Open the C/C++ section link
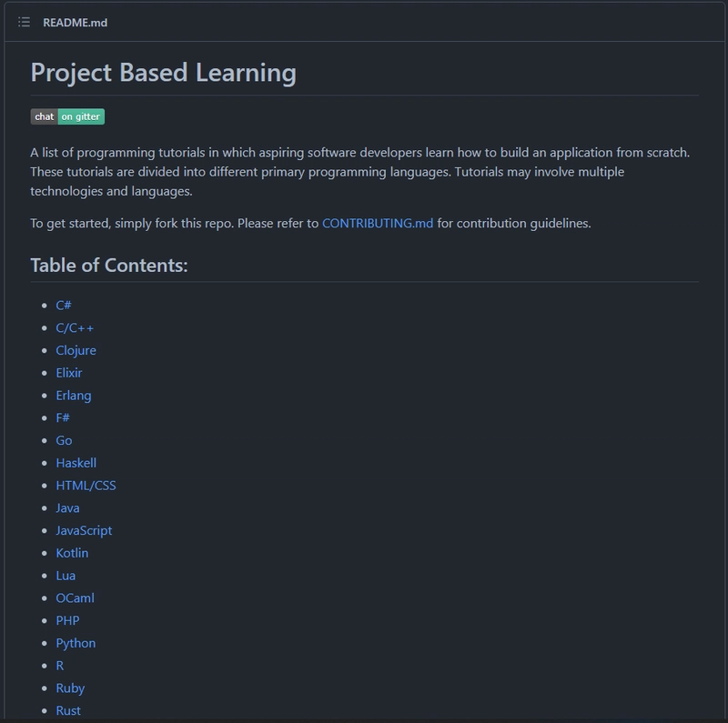 [x=75, y=328]
